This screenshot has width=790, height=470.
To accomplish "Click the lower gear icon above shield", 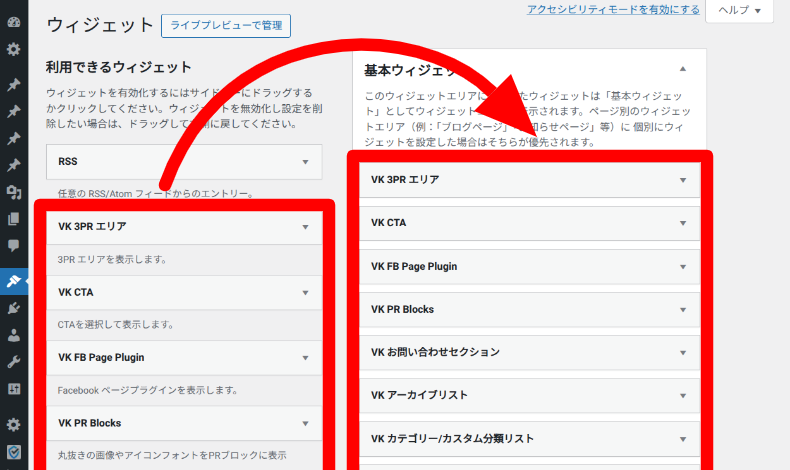I will click(x=14, y=425).
